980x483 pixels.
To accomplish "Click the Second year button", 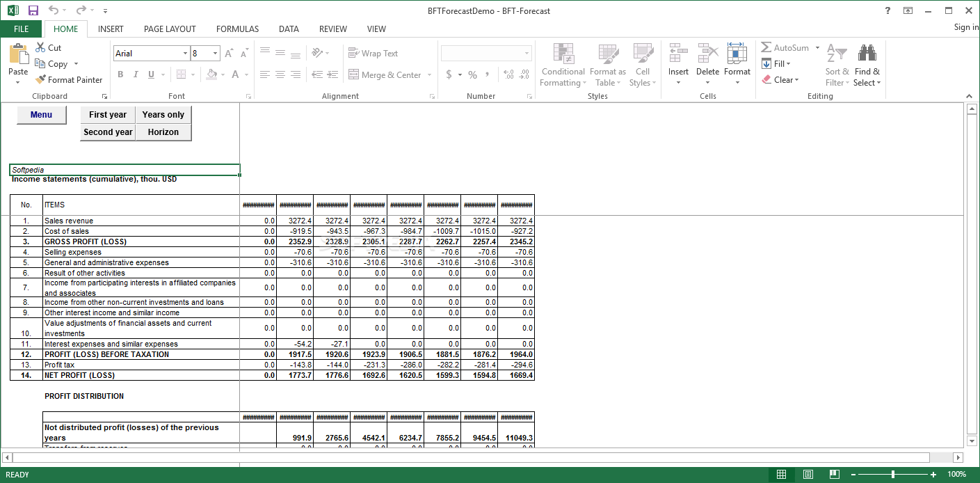I will (x=108, y=132).
